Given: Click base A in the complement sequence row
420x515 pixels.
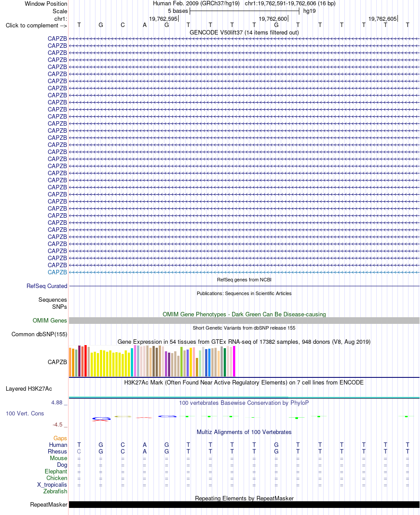Looking at the screenshot, I should 145,25.
